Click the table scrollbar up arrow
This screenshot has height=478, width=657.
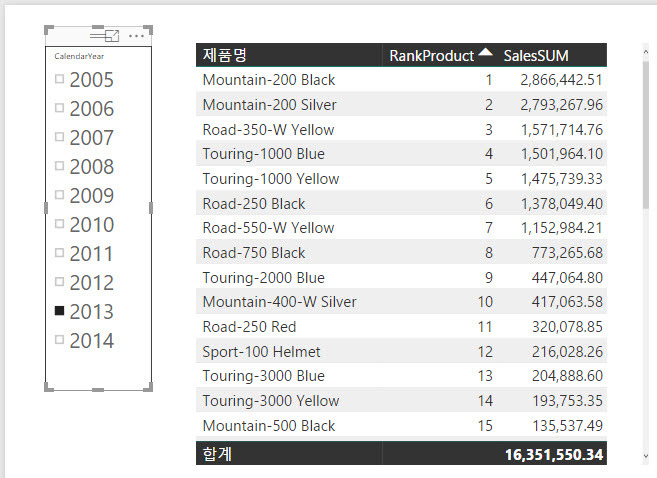pos(645,52)
